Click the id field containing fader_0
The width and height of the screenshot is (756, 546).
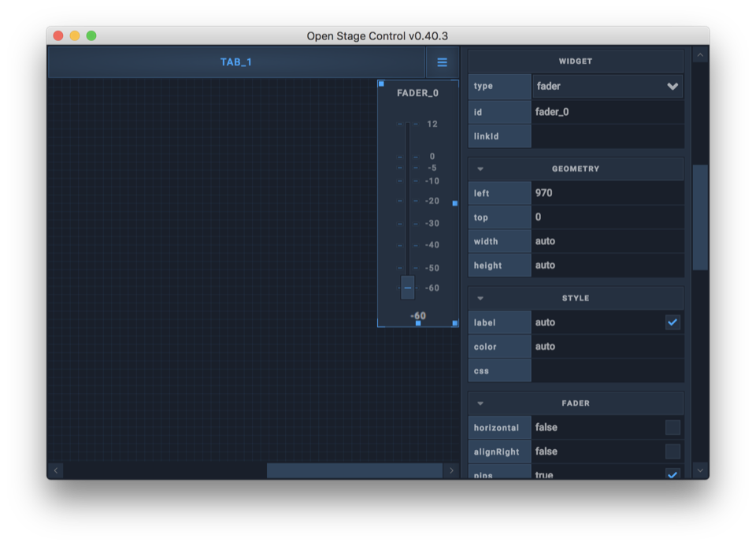(606, 112)
